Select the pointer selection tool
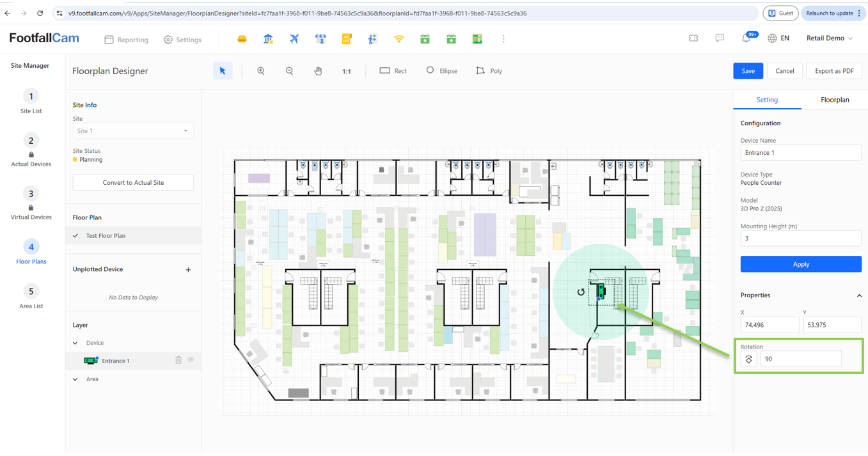Viewport: 868px width, 456px height. pyautogui.click(x=223, y=71)
